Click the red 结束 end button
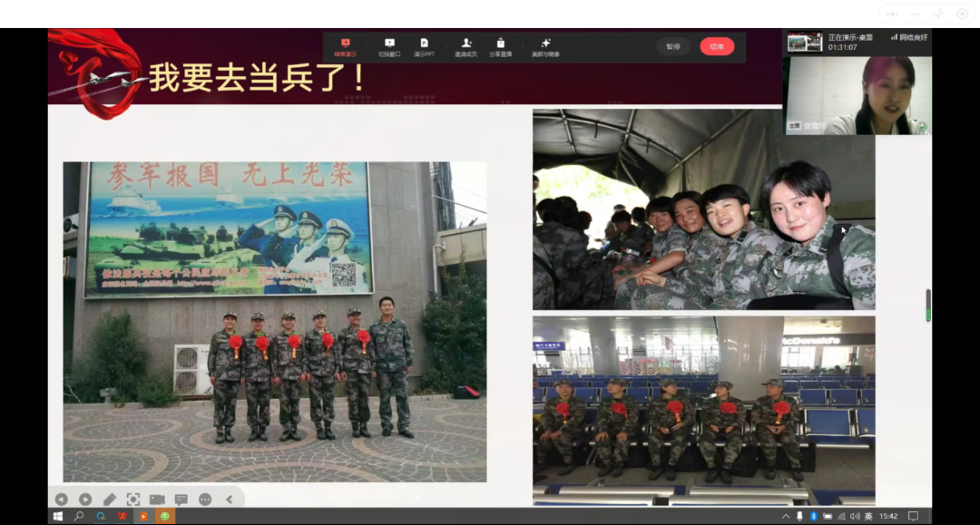This screenshot has height=525, width=980. tap(717, 46)
